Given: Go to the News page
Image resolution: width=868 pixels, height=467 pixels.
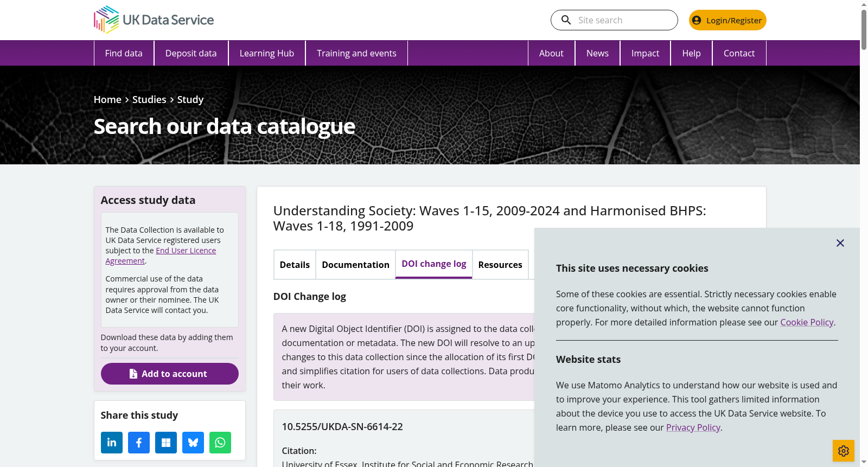Looking at the screenshot, I should point(597,53).
